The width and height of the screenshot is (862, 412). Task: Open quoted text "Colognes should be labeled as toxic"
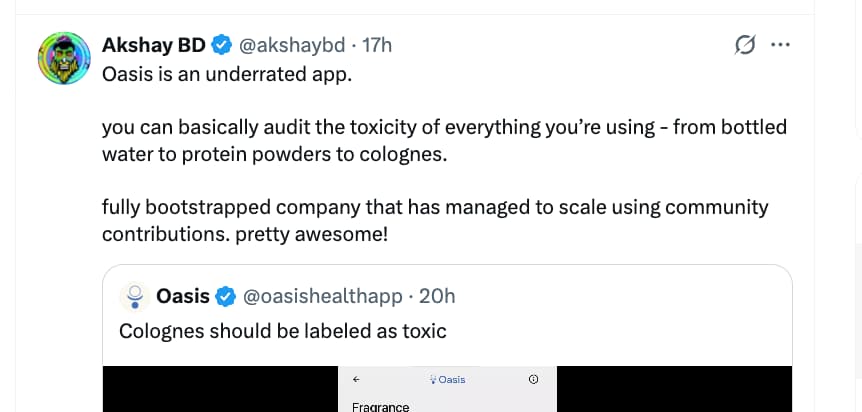[282, 331]
